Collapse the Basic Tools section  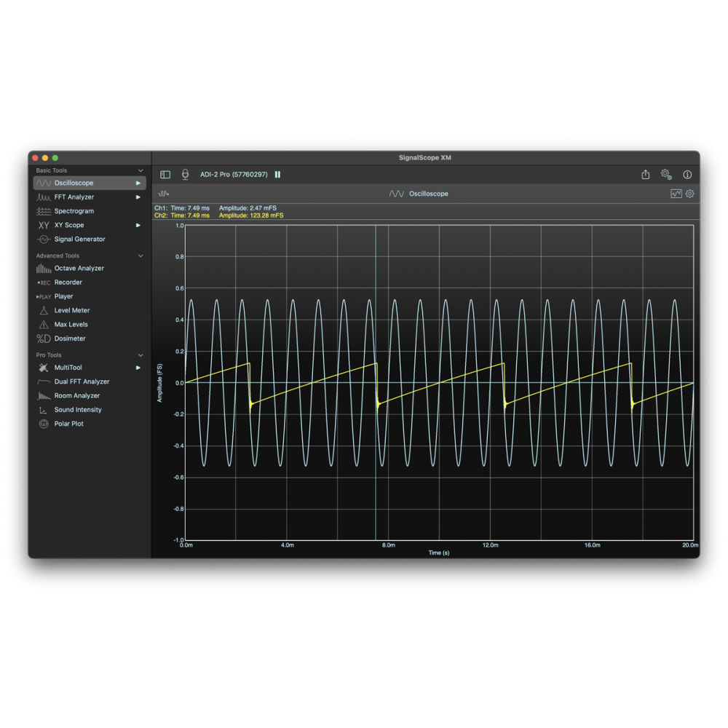point(141,170)
